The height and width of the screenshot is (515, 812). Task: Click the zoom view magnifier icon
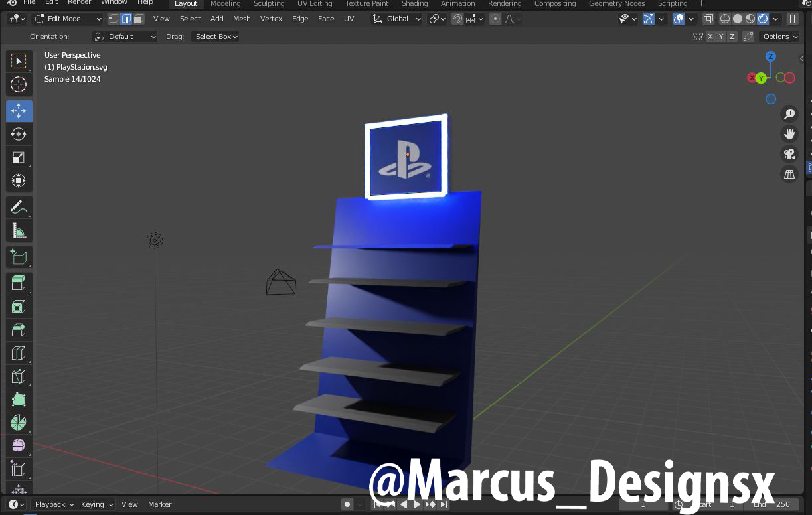pos(789,114)
